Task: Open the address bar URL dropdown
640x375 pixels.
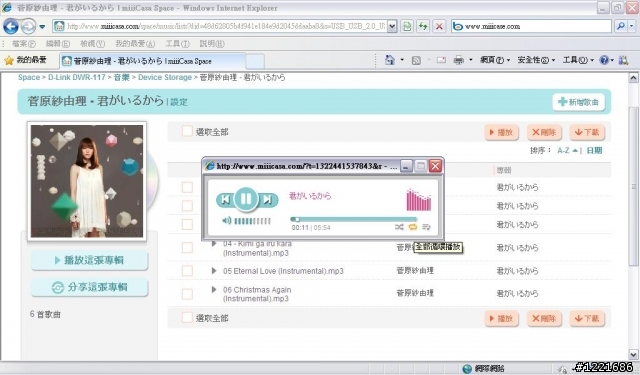Action: click(x=392, y=27)
